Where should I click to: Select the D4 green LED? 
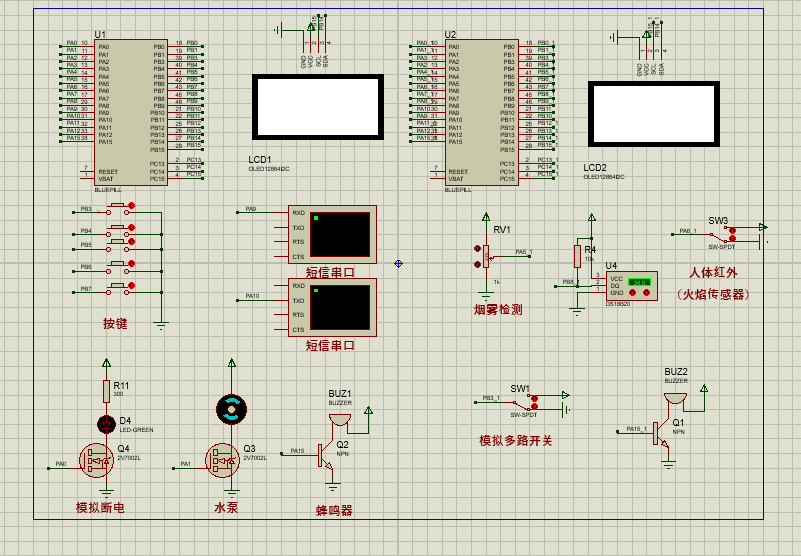point(106,424)
